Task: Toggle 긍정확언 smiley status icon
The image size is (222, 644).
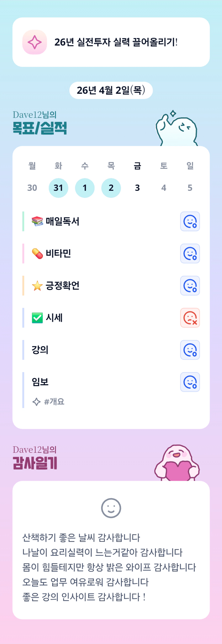Action: [190, 286]
